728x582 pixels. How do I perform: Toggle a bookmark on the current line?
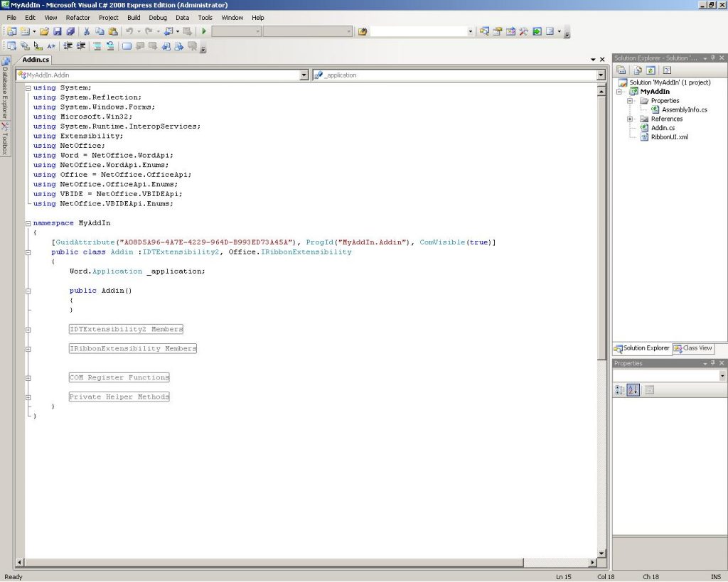click(x=127, y=46)
